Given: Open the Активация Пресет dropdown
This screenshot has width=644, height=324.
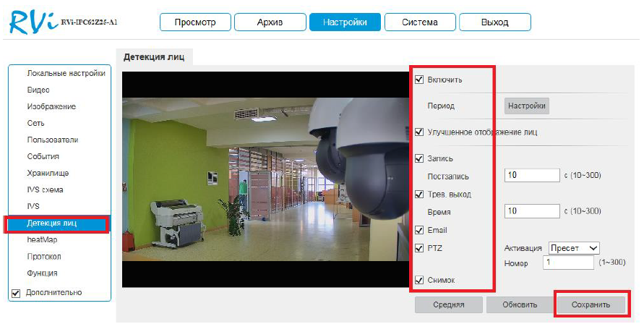Looking at the screenshot, I should coord(575,248).
